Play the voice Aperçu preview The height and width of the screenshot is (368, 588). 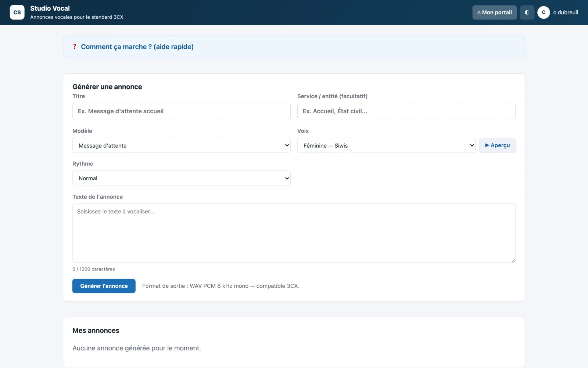coord(497,145)
